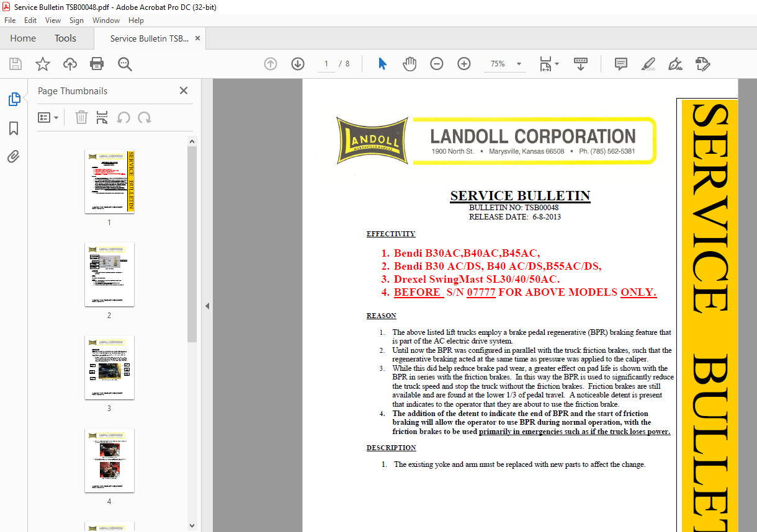Image resolution: width=757 pixels, height=532 pixels.
Task: Close the Service Bulletin document tab
Action: pyautogui.click(x=198, y=38)
